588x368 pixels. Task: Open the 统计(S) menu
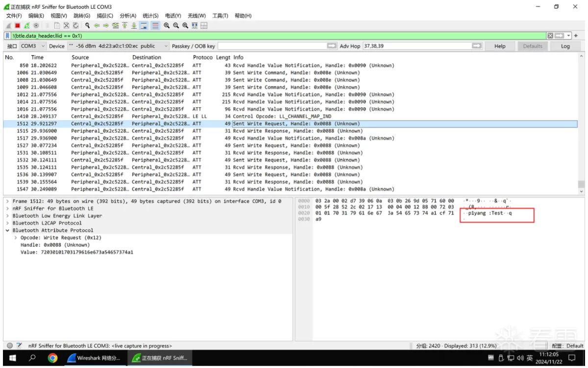click(150, 16)
